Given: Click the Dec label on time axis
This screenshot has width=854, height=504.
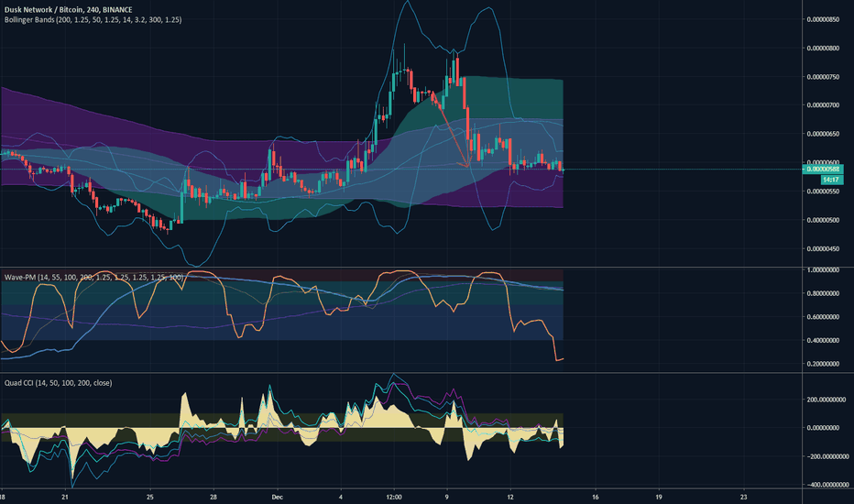Looking at the screenshot, I should (x=278, y=497).
